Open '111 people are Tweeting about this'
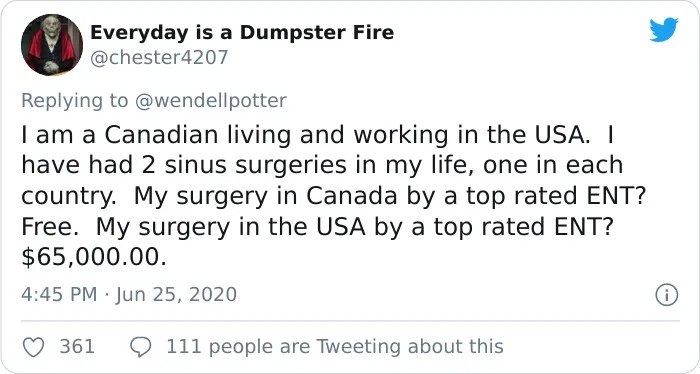700x374 pixels. [335, 347]
